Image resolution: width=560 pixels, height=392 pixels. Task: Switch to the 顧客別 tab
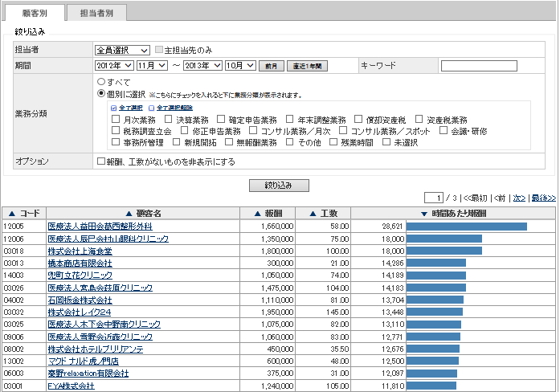[35, 13]
